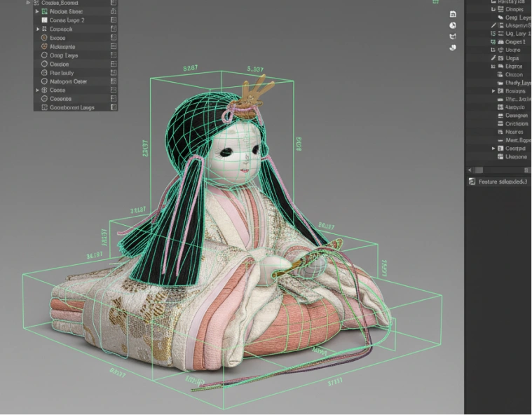Click the scrollbar left arrow in right panel
This screenshot has width=532, height=415.
click(x=470, y=170)
